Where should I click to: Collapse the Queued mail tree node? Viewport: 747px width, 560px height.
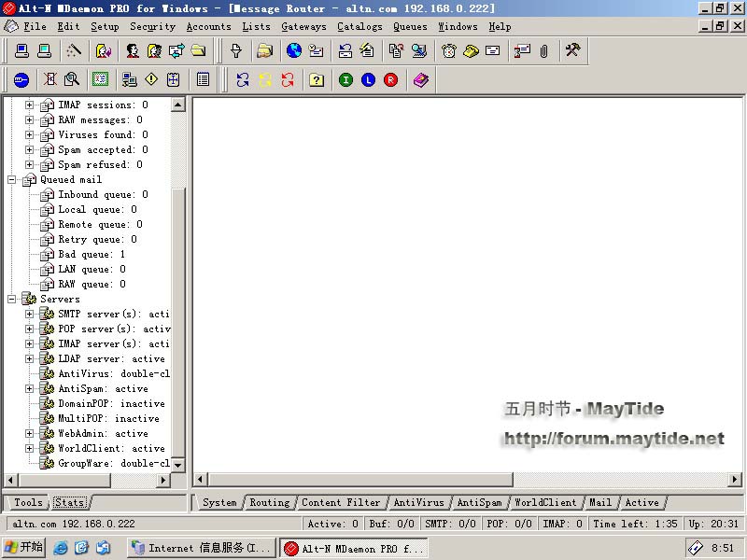click(x=12, y=179)
